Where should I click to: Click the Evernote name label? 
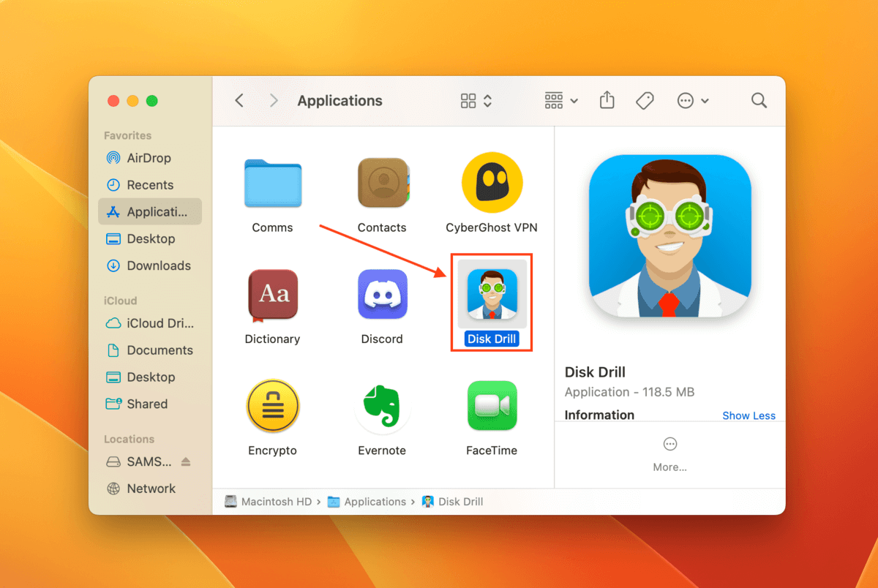[382, 451]
